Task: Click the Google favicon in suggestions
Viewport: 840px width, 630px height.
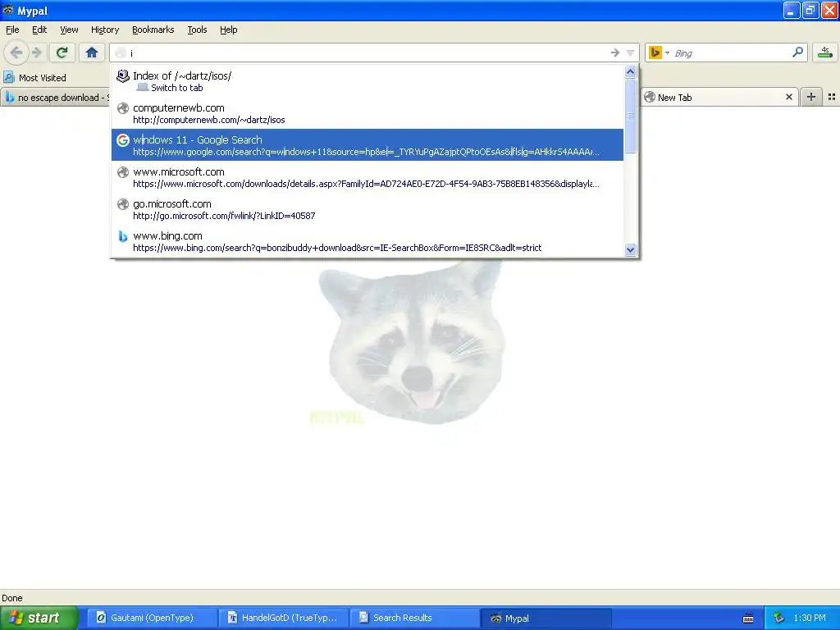Action: point(123,140)
